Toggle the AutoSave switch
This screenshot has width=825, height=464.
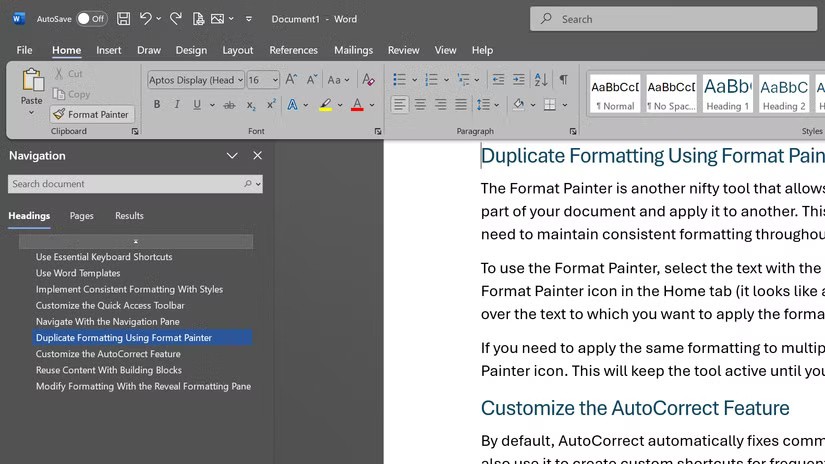91,18
